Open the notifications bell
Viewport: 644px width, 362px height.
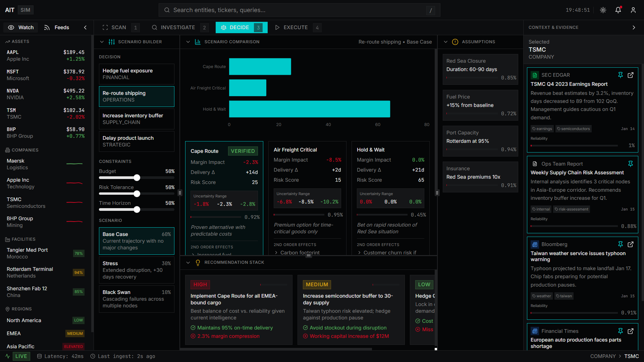click(x=618, y=10)
